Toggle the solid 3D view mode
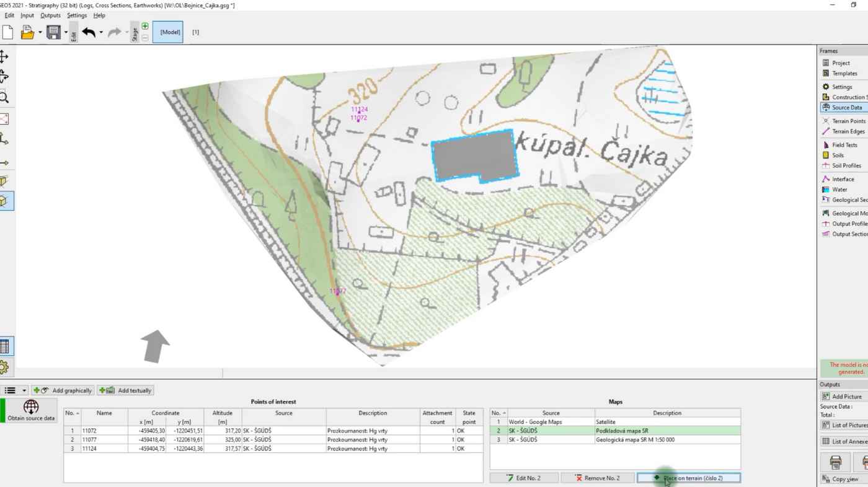Image resolution: width=868 pixels, height=487 pixels. tap(5, 201)
